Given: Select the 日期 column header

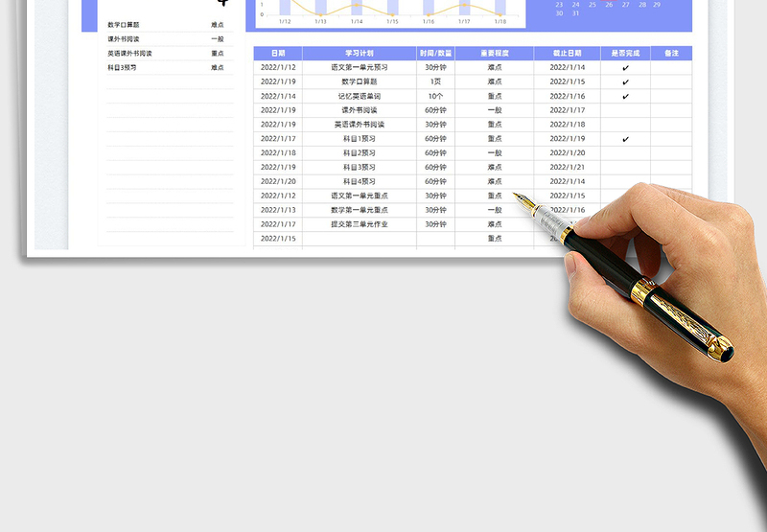Looking at the screenshot, I should coord(277,53).
